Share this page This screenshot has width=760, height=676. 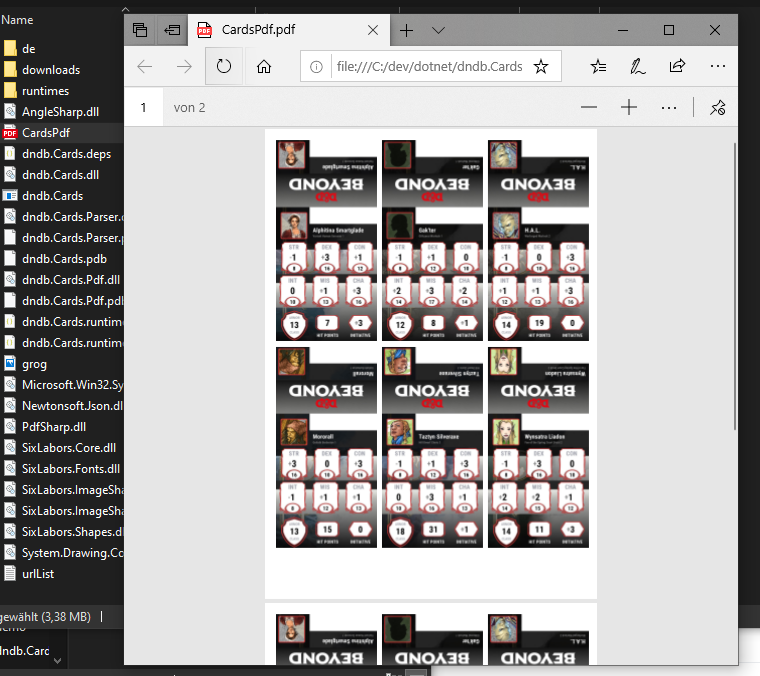[x=677, y=66]
